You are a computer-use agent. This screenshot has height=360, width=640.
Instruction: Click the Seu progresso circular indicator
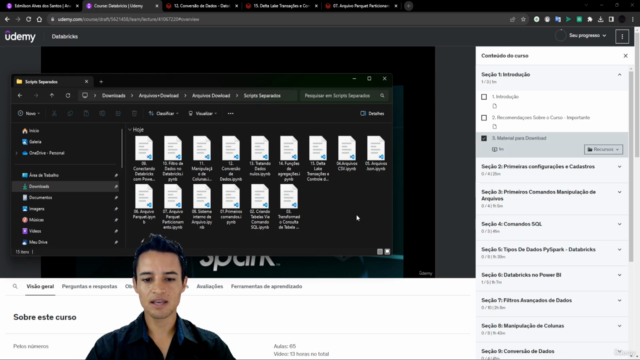pos(560,36)
